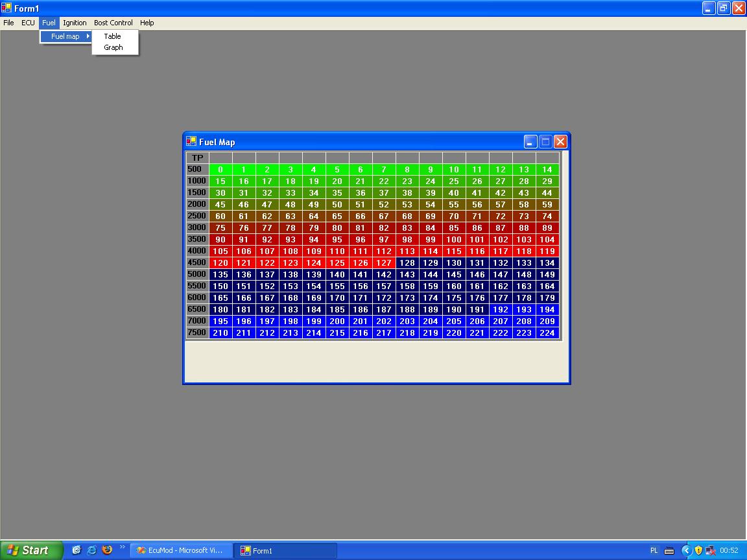747x560 pixels.
Task: Expand the quick launch overflow chevron
Action: point(123,547)
